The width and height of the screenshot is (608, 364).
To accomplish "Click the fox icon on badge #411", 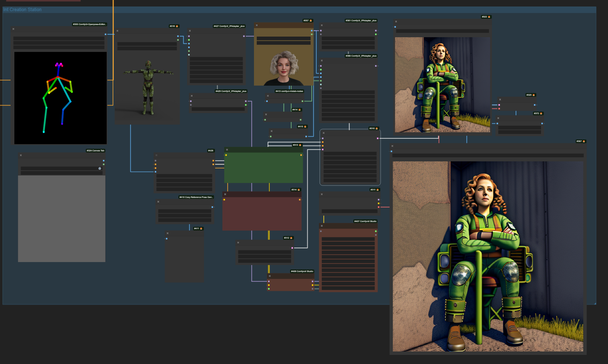I will [x=201, y=229].
